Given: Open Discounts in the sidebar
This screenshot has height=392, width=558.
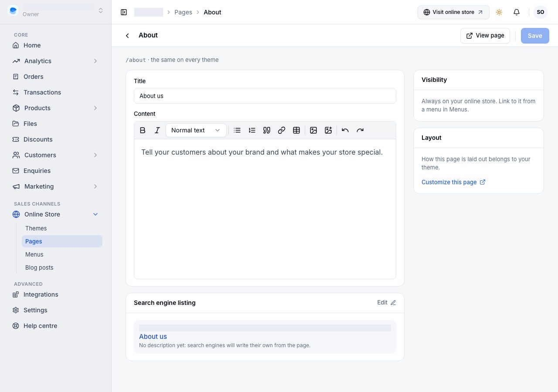Looking at the screenshot, I should [x=56, y=139].
